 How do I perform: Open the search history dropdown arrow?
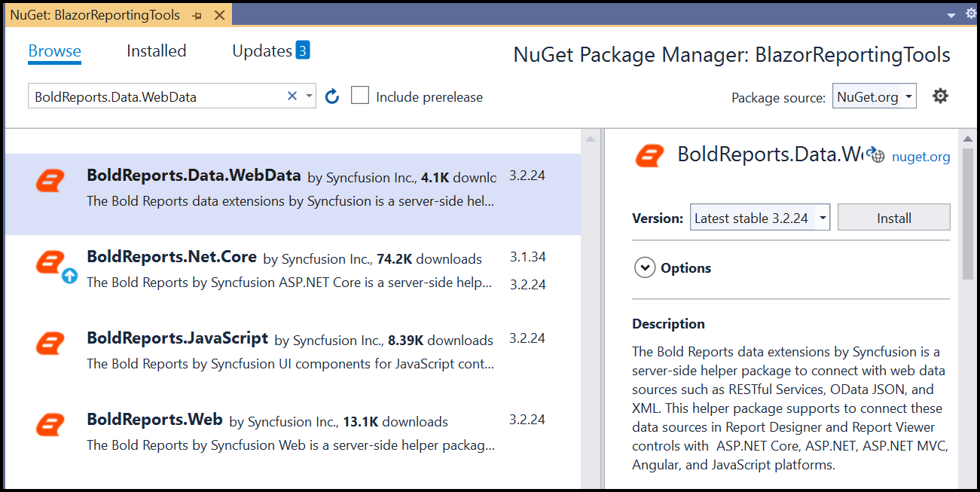309,96
